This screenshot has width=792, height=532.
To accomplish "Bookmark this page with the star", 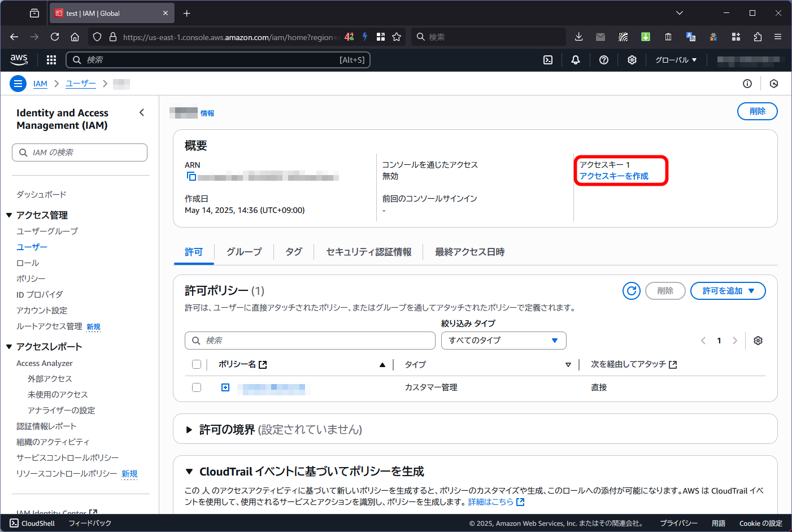I will pyautogui.click(x=397, y=37).
